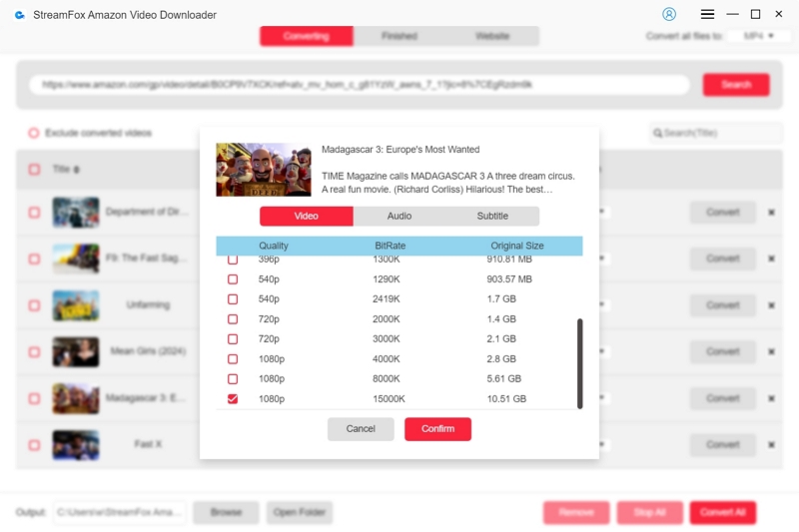Click the search magnifier icon in title search

pos(658,133)
